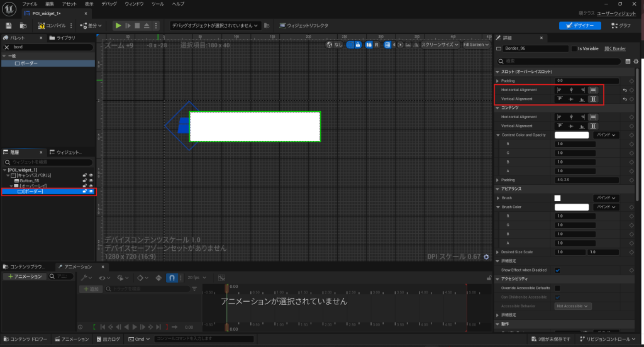The height and width of the screenshot is (347, 644).
Task: Switch to the ライブラリ (Library) tab
Action: click(66, 38)
